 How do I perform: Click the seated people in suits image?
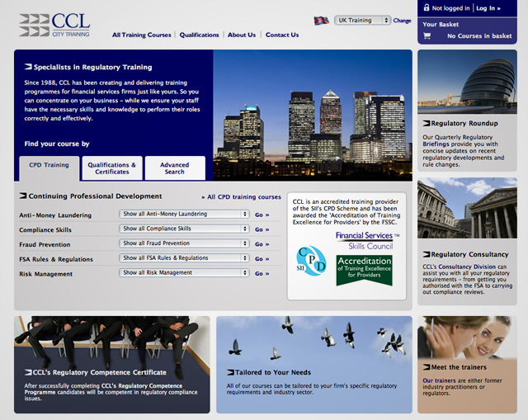[x=112, y=341]
